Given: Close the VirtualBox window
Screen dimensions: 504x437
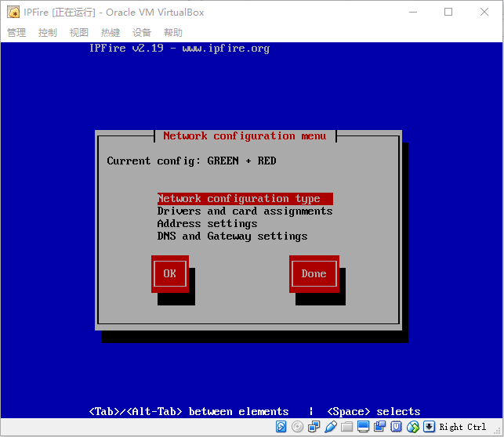Looking at the screenshot, I should 484,13.
